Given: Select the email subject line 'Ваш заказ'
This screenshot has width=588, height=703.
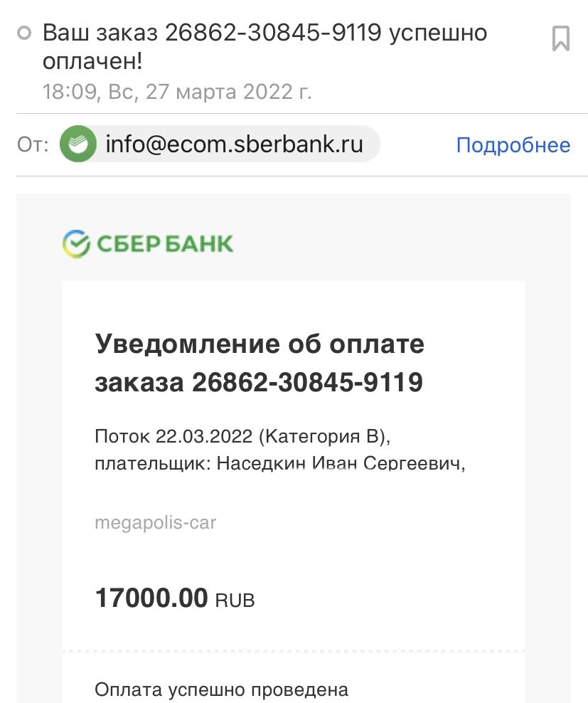Looking at the screenshot, I should tap(102, 33).
